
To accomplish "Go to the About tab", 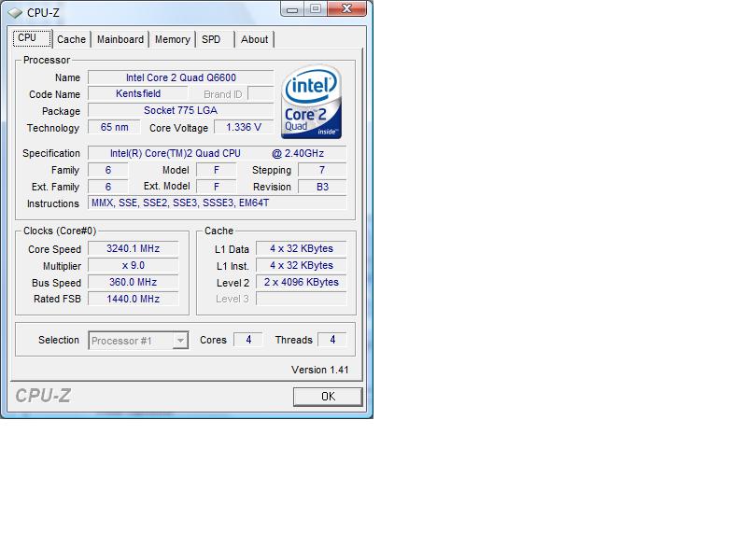I will pyautogui.click(x=254, y=39).
